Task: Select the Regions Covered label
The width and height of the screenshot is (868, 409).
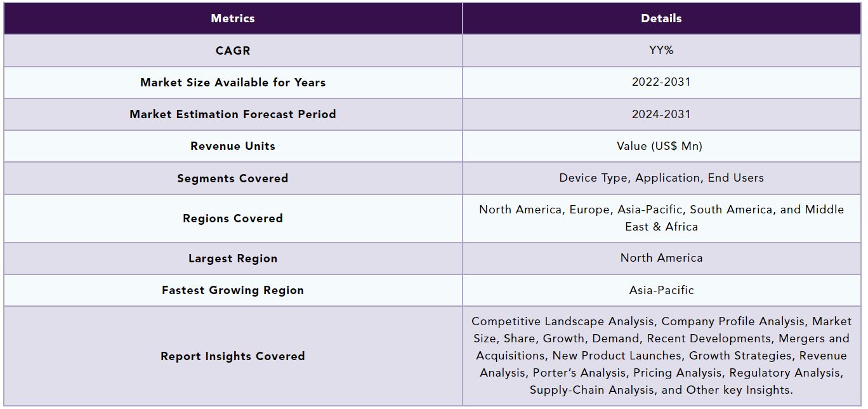Action: click(x=233, y=218)
